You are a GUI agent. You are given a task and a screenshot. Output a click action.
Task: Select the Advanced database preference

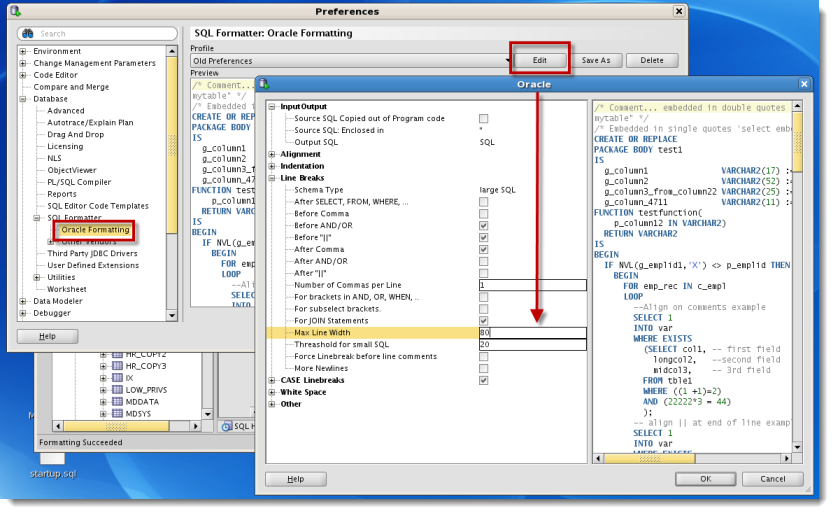click(x=65, y=111)
